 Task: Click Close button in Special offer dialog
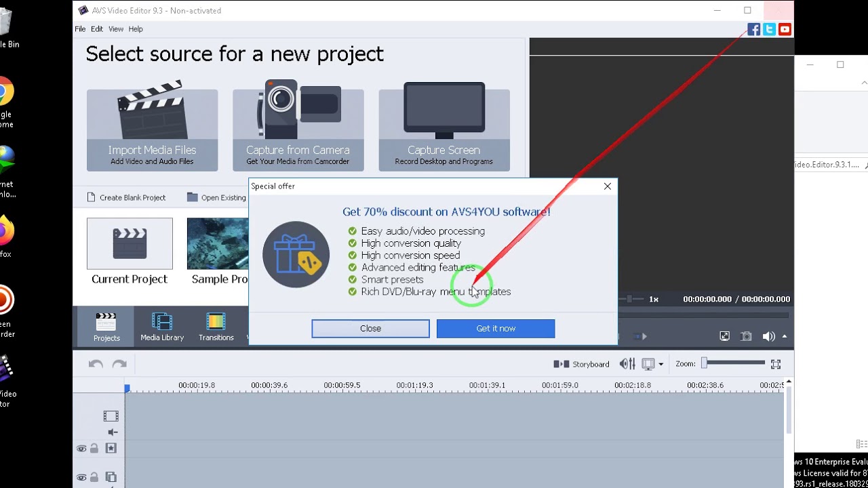point(370,328)
